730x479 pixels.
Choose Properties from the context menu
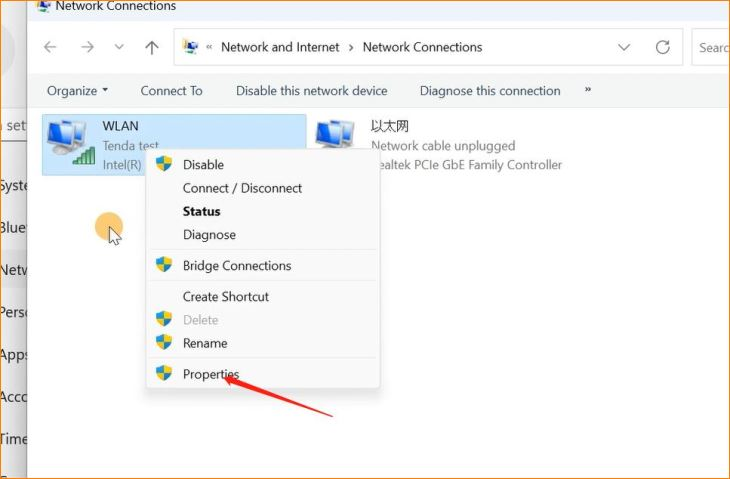pyautogui.click(x=211, y=374)
